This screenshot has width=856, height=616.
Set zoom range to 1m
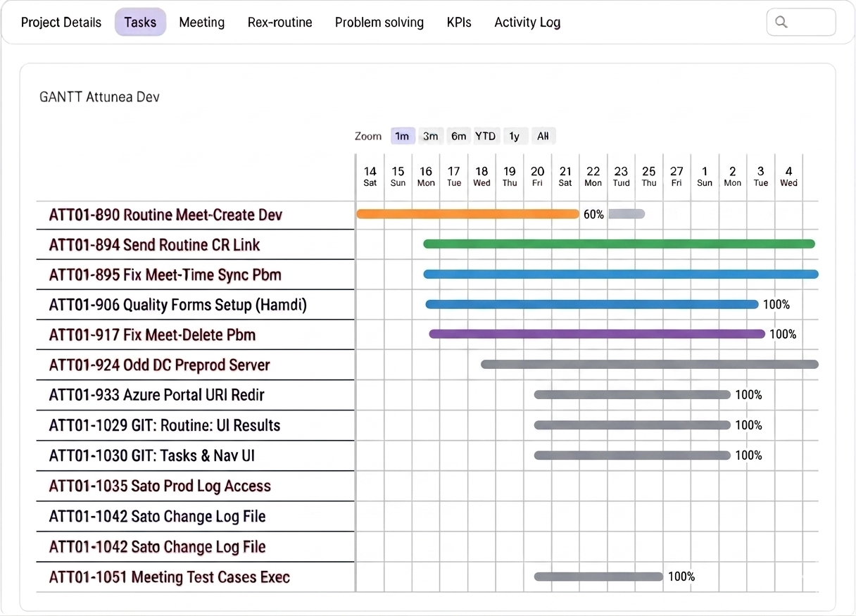(402, 136)
